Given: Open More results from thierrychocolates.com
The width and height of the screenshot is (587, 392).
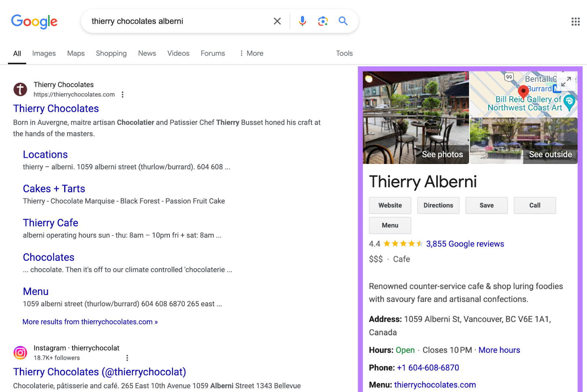Looking at the screenshot, I should pyautogui.click(x=90, y=322).
